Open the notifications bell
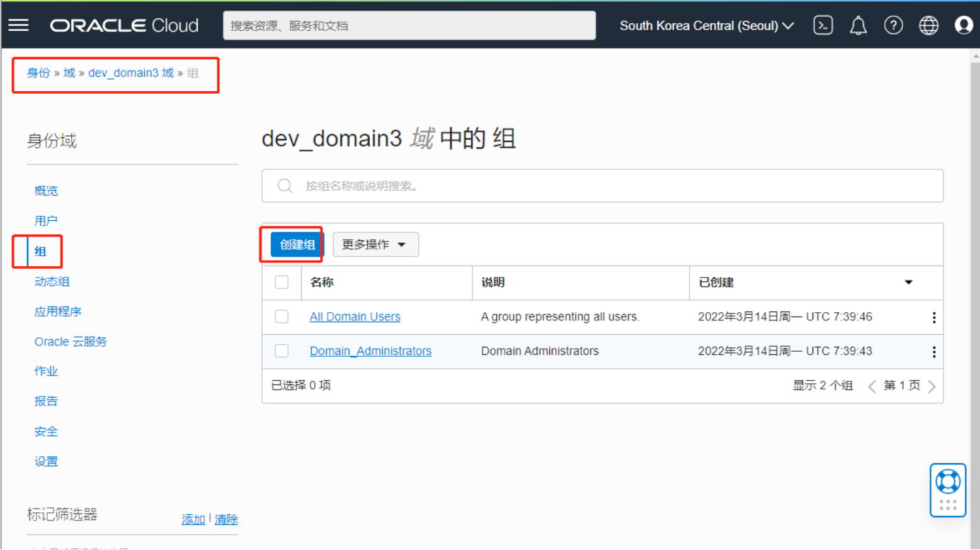980x550 pixels. [858, 26]
